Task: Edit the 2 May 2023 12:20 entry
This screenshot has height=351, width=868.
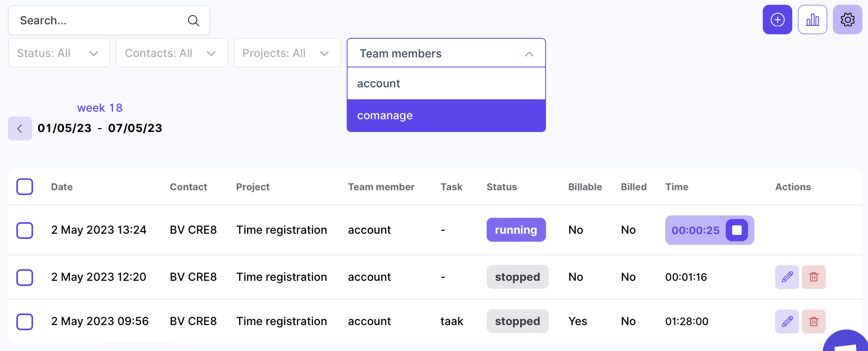Action: click(x=787, y=277)
